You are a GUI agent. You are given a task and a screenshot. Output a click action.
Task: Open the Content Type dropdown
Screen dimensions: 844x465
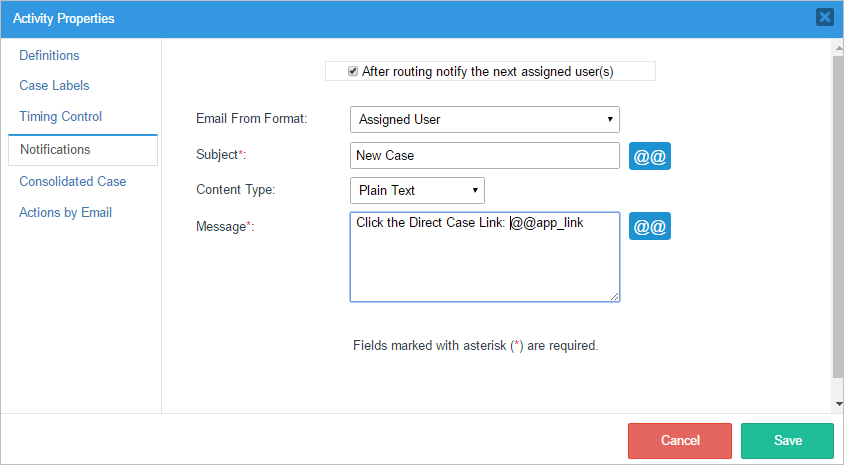pos(417,190)
